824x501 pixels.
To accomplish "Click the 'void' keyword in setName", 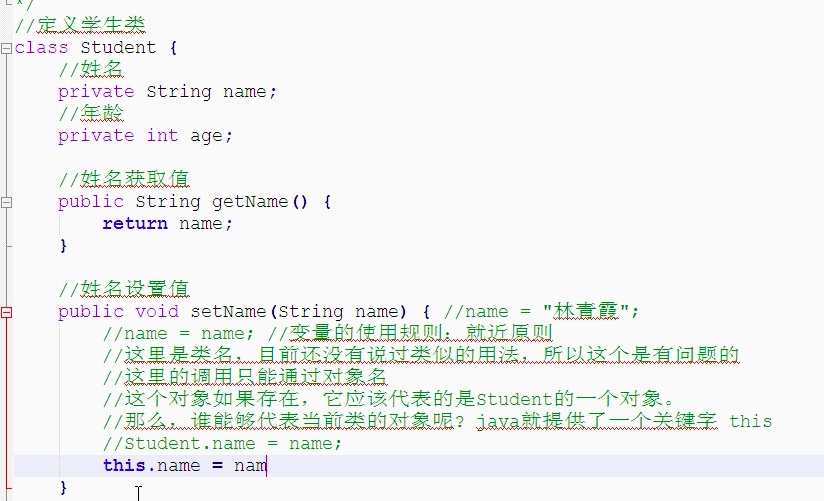I will (x=157, y=312).
